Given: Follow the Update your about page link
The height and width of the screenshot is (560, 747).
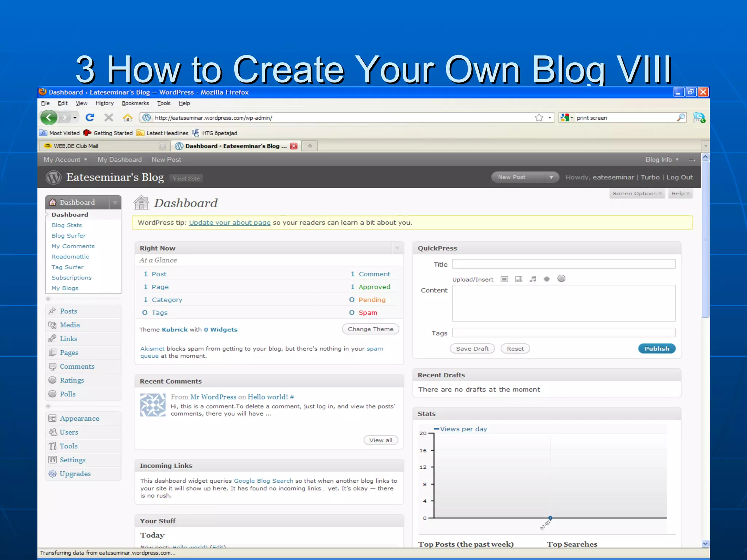Looking at the screenshot, I should [x=230, y=223].
